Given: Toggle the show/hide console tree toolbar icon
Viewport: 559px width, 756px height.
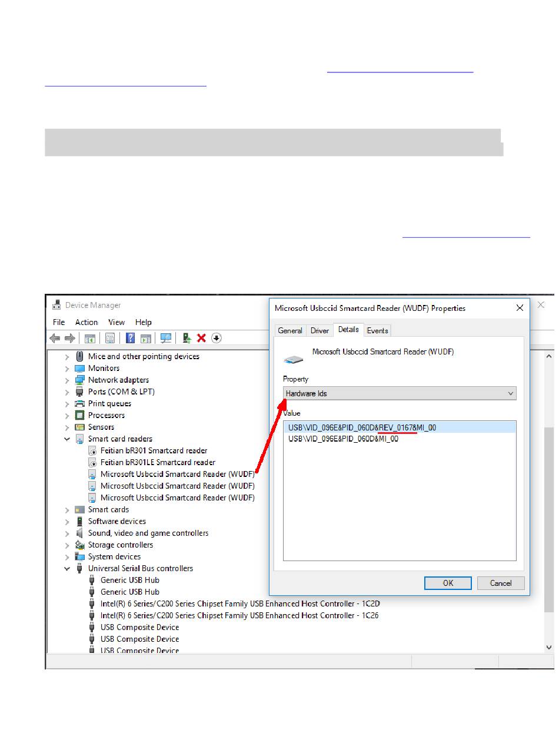Looking at the screenshot, I should coord(90,338).
